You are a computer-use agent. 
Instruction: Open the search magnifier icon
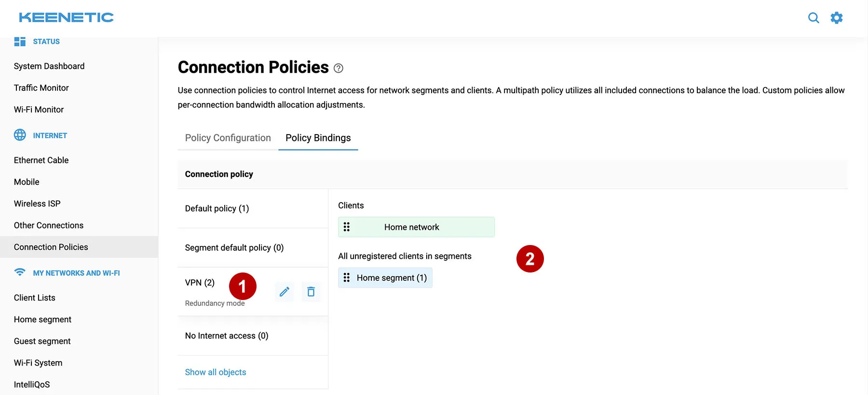click(814, 18)
